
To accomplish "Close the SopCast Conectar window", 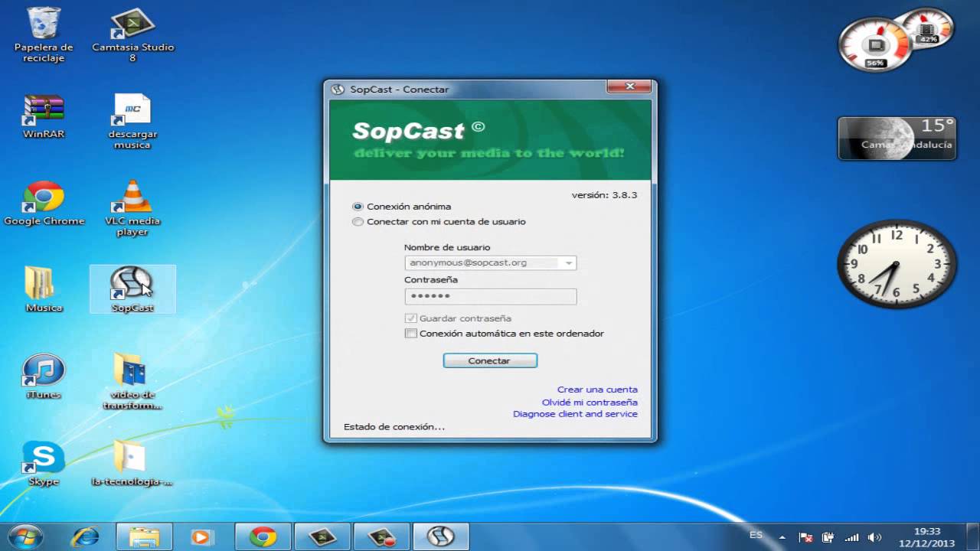I will [629, 86].
